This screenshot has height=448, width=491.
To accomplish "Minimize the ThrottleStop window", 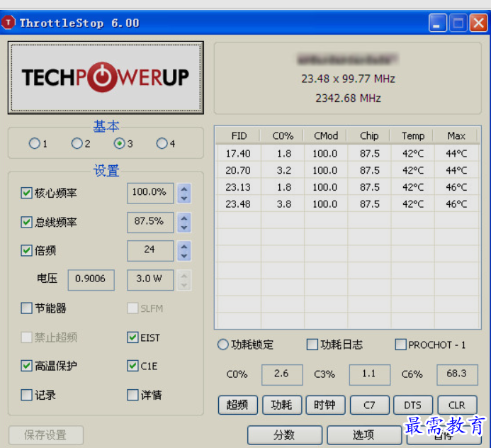I will (437, 23).
